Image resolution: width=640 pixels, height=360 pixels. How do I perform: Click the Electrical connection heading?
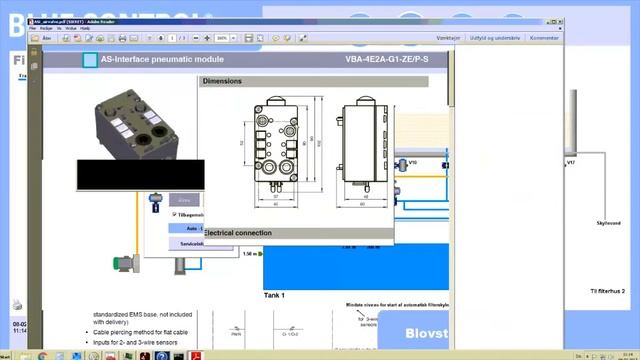click(x=238, y=233)
